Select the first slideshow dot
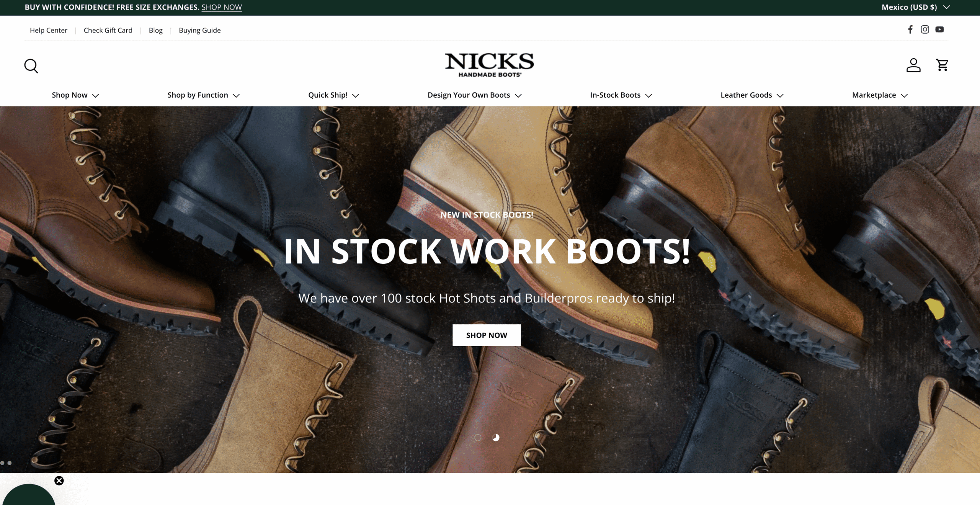Image resolution: width=980 pixels, height=505 pixels. click(x=478, y=437)
